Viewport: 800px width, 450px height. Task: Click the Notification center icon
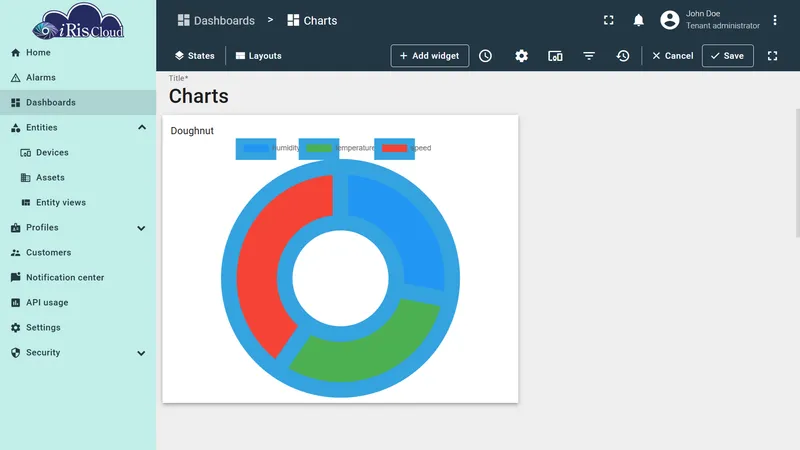[15, 277]
